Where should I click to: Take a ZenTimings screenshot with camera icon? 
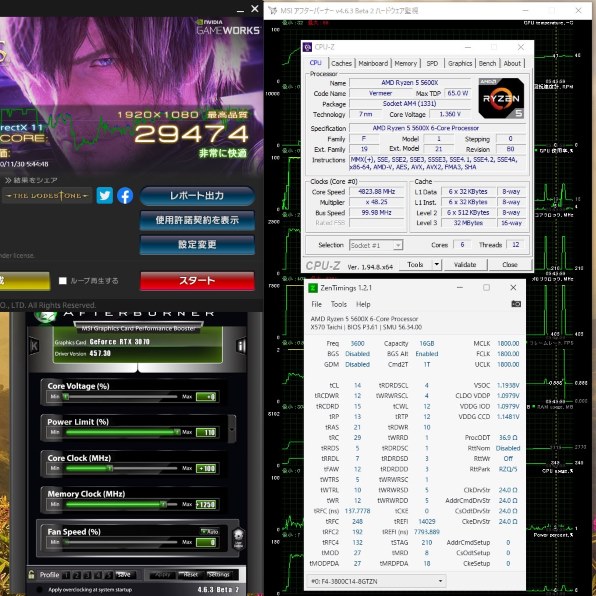(516, 304)
